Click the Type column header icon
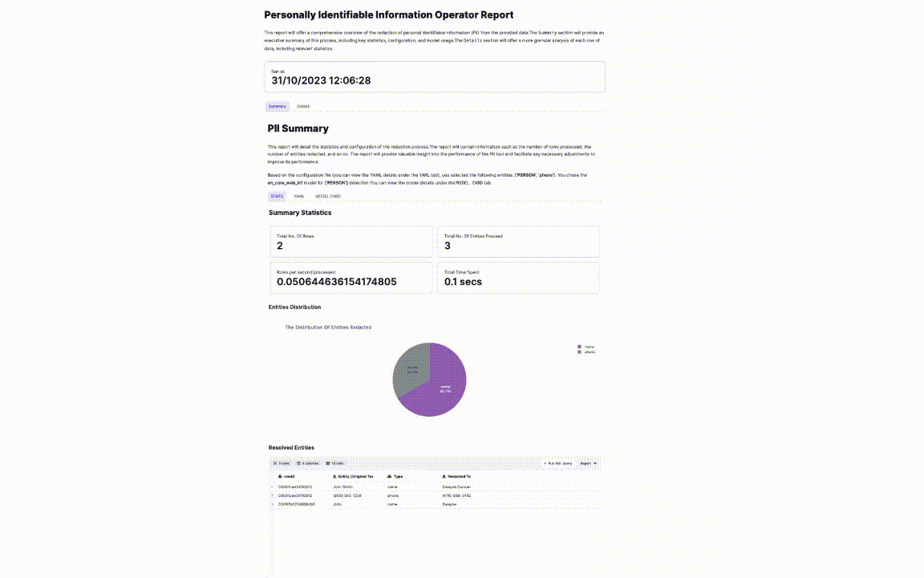The height and width of the screenshot is (578, 924). click(x=389, y=476)
